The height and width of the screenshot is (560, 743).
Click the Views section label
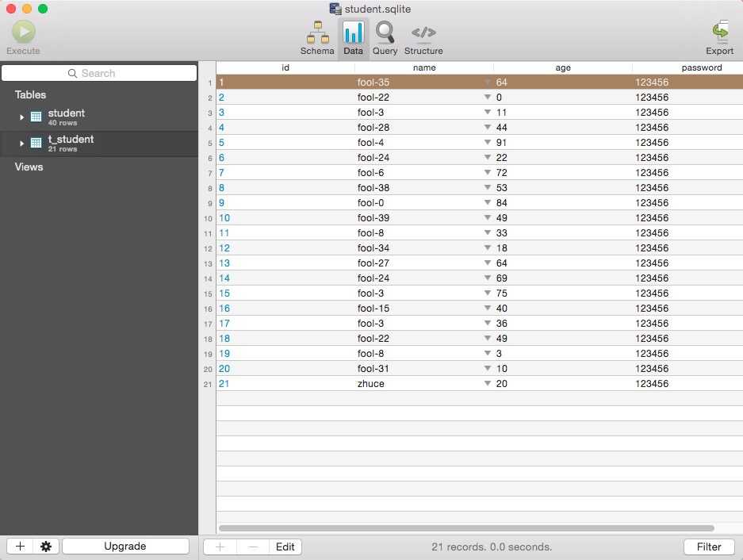click(x=29, y=167)
